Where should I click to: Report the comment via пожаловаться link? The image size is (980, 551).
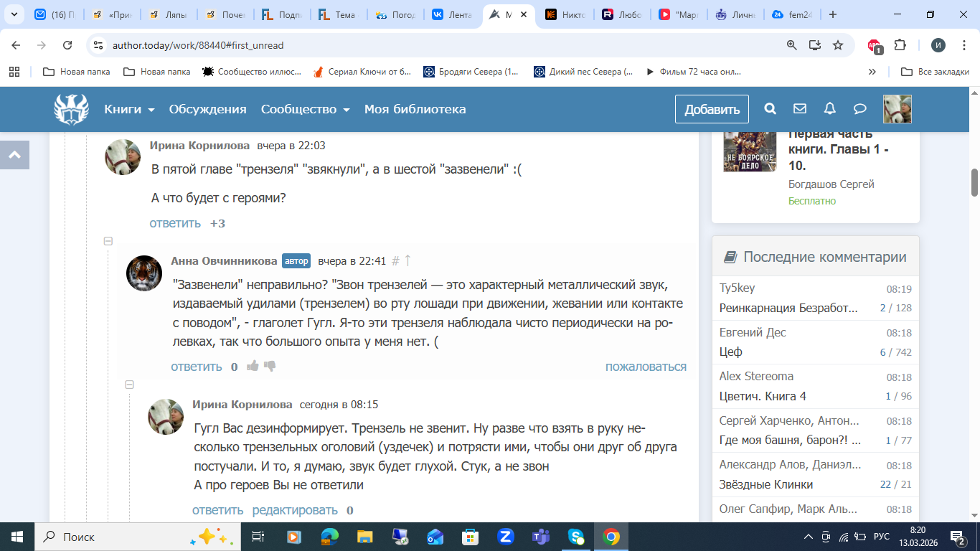(646, 367)
